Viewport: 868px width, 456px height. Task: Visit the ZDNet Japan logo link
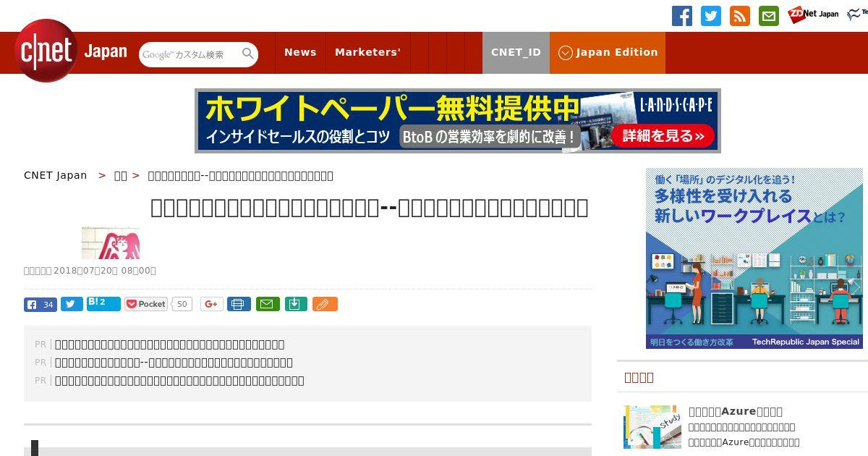point(813,14)
